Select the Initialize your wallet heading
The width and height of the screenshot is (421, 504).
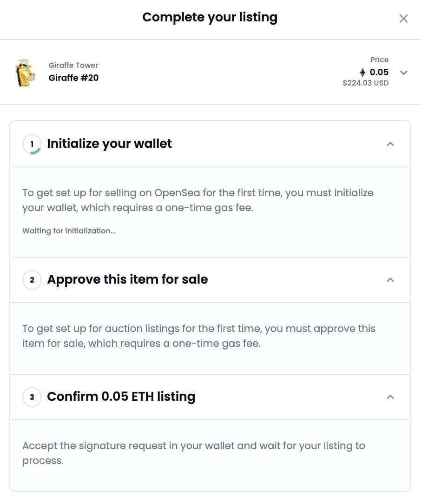pyautogui.click(x=109, y=144)
